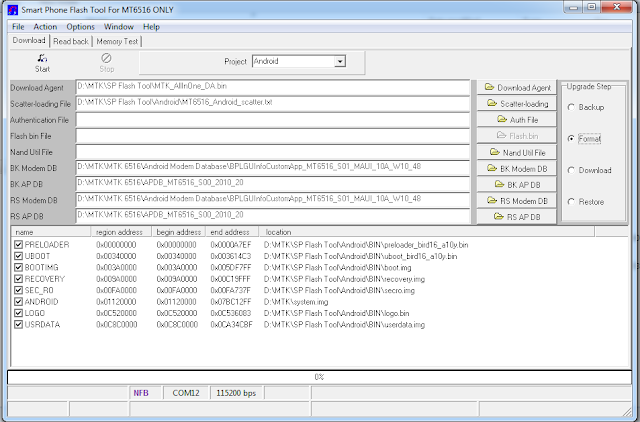Switch to the Memory Test tab
The image size is (640, 422).
pos(117,41)
